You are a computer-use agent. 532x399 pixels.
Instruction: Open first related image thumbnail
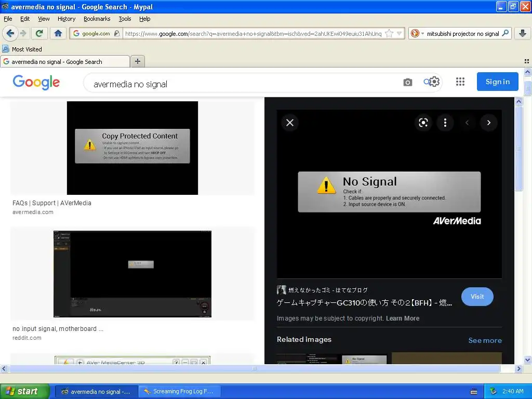(332, 359)
